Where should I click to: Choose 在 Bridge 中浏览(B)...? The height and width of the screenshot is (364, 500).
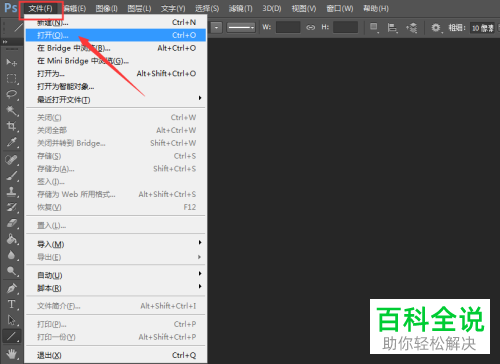point(116,48)
